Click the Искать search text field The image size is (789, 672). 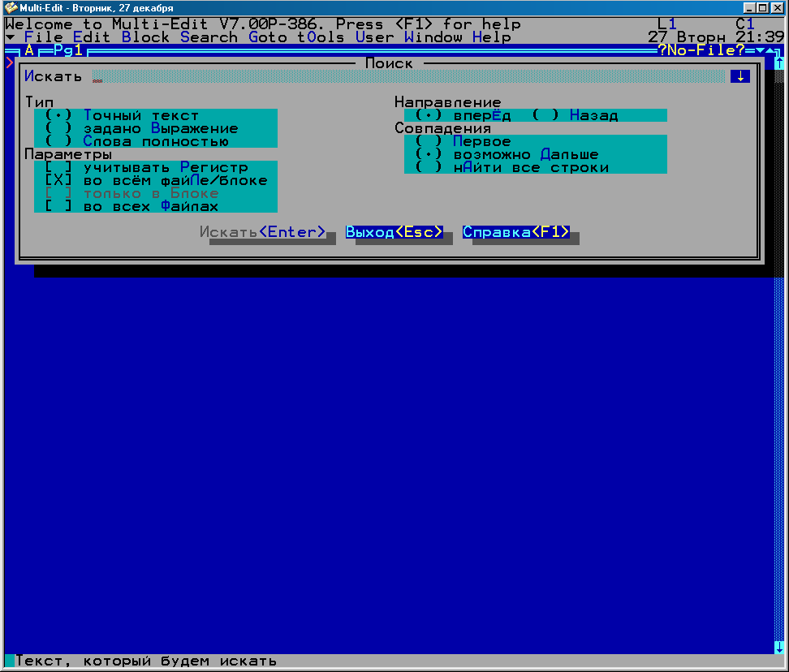click(x=408, y=76)
